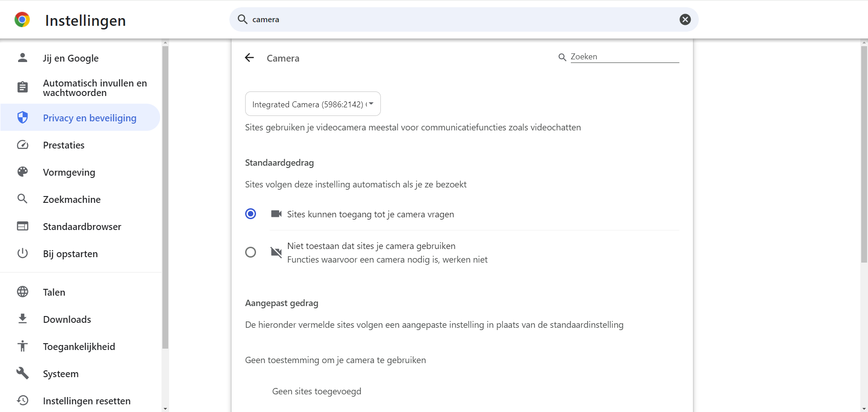Image resolution: width=868 pixels, height=412 pixels.
Task: Open Jij en Google settings
Action: coord(71,58)
